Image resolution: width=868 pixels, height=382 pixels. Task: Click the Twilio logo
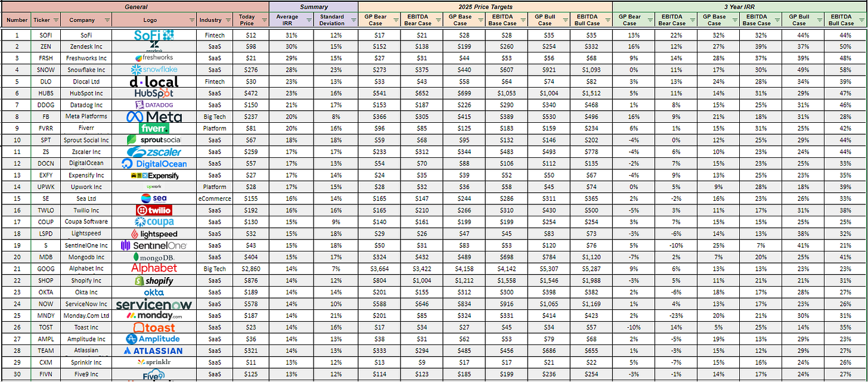coord(154,210)
